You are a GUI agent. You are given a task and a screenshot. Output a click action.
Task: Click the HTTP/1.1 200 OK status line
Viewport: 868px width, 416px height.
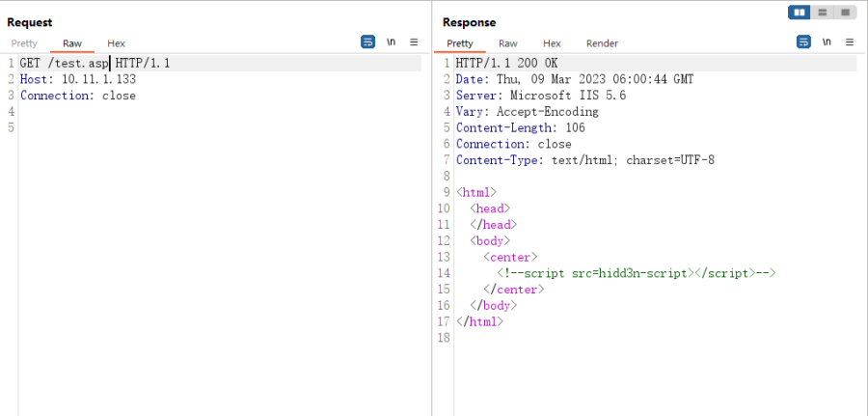click(x=506, y=63)
